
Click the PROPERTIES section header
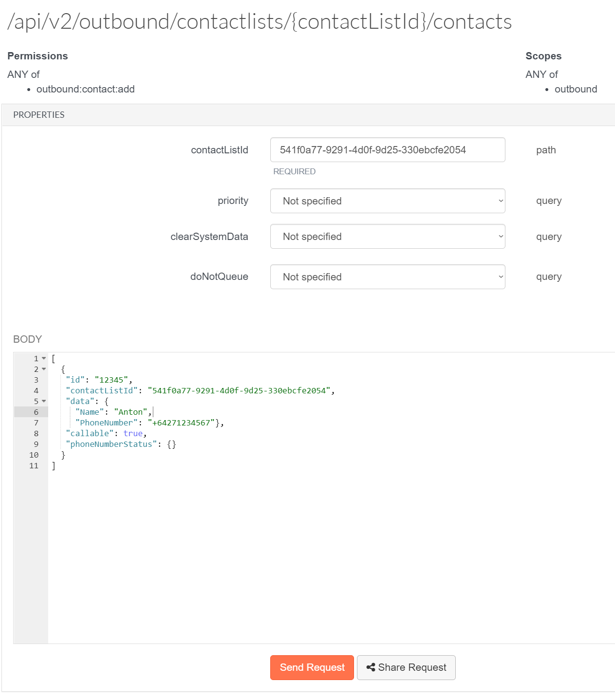tap(39, 115)
